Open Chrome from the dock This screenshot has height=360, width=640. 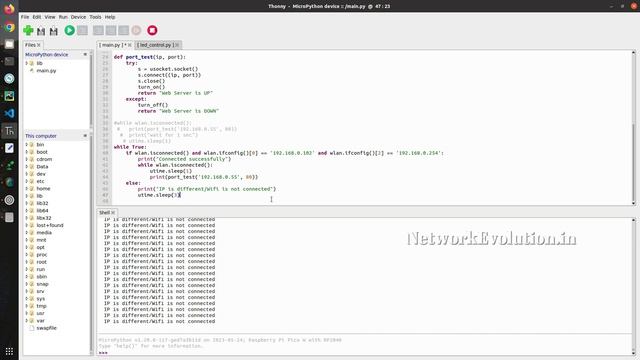coord(9,27)
